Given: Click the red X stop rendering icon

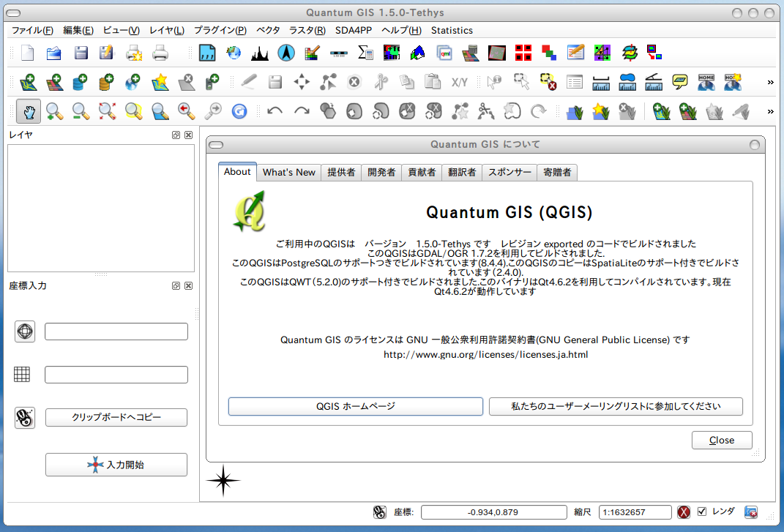Looking at the screenshot, I should (684, 512).
